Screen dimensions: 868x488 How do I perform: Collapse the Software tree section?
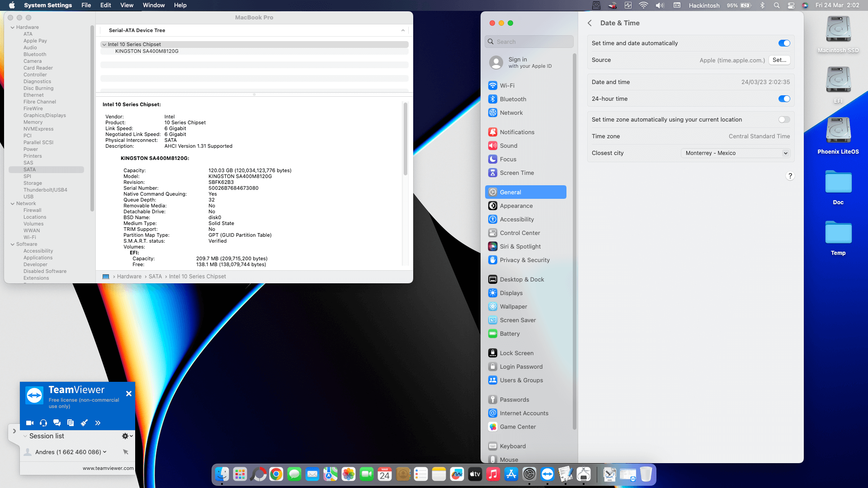coord(13,244)
